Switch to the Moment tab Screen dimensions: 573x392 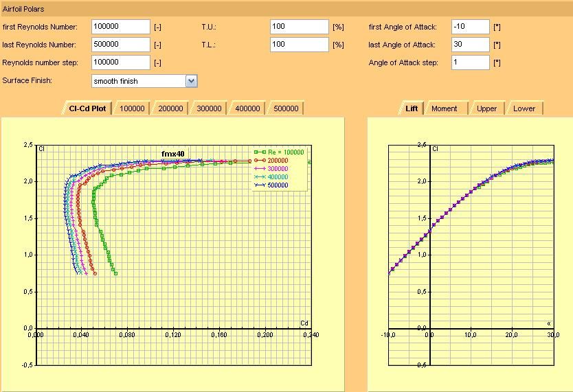click(444, 108)
